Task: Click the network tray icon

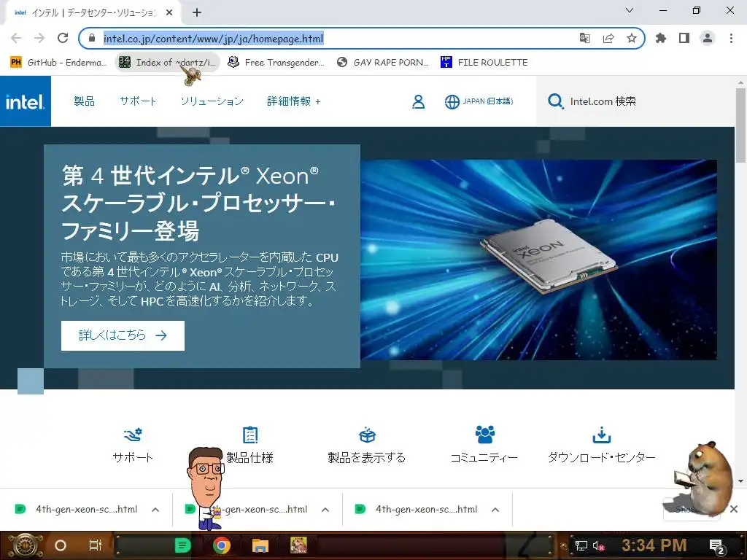Action: click(x=581, y=545)
